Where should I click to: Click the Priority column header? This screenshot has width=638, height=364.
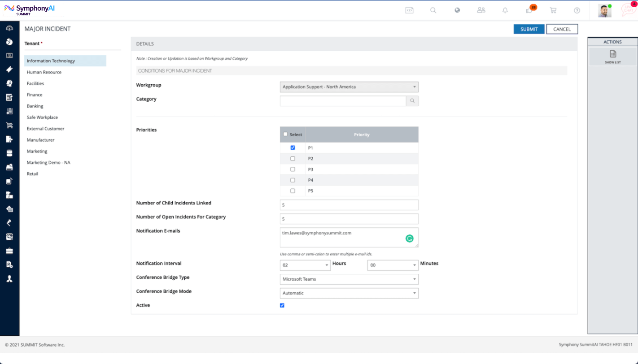362,134
